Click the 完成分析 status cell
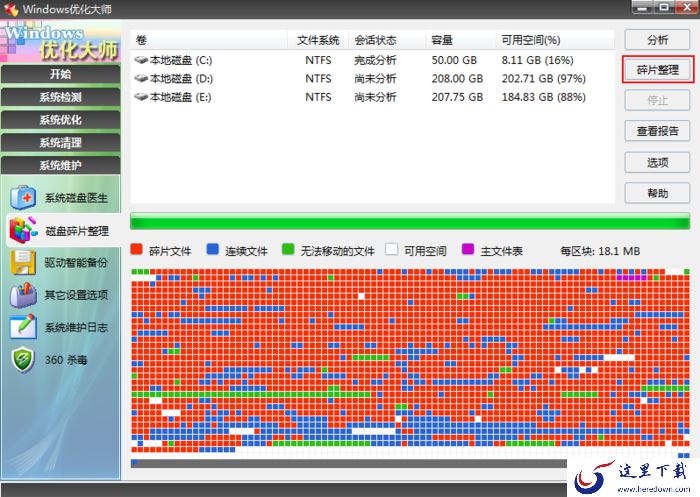The image size is (700, 497). coord(375,60)
